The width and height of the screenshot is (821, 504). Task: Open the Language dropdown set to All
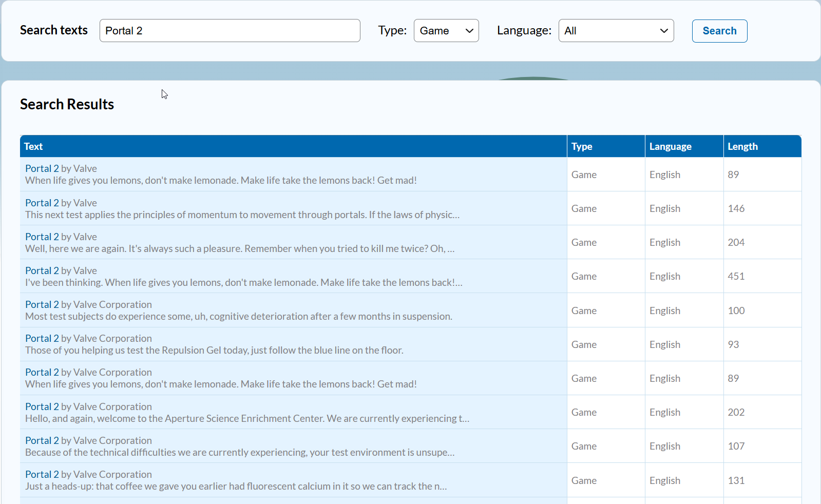(x=616, y=31)
